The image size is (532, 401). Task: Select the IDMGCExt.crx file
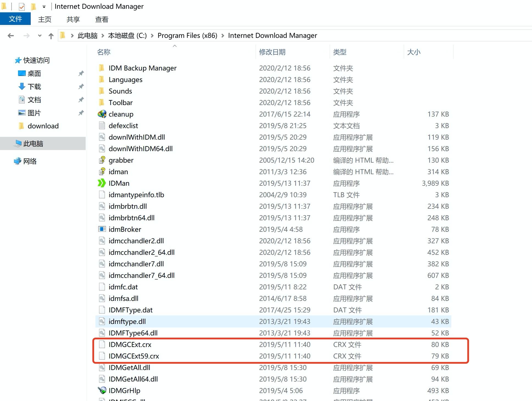(x=130, y=344)
